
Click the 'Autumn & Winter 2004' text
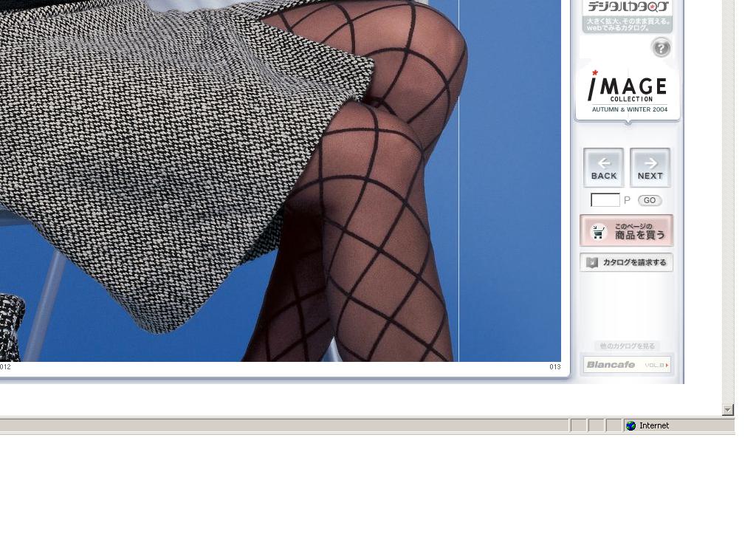pyautogui.click(x=629, y=109)
